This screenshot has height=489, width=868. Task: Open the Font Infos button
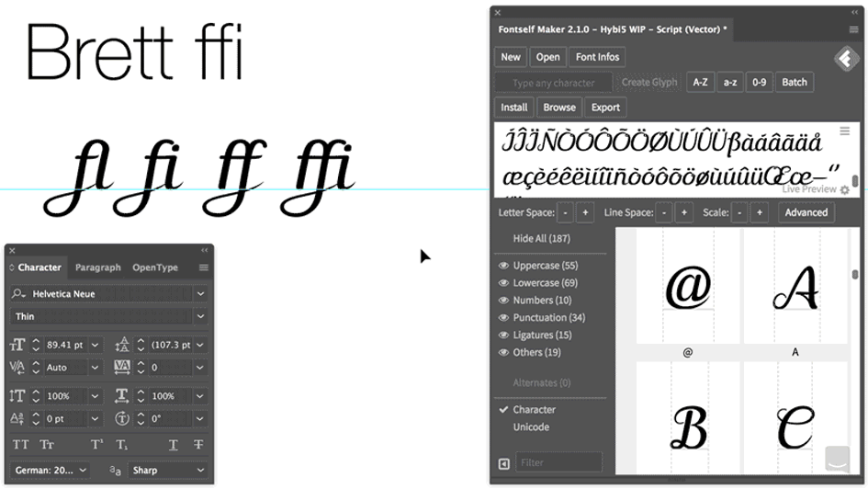(x=597, y=57)
